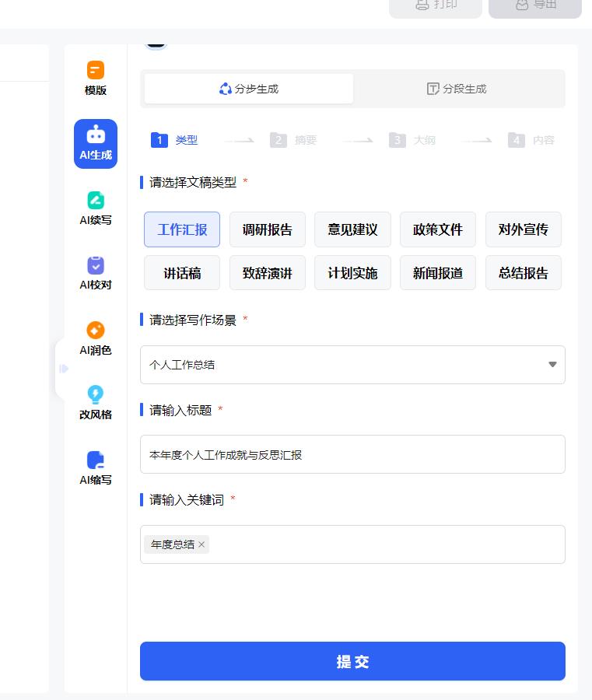
Task: Choose the 工作汇报 document type
Action: (x=182, y=229)
